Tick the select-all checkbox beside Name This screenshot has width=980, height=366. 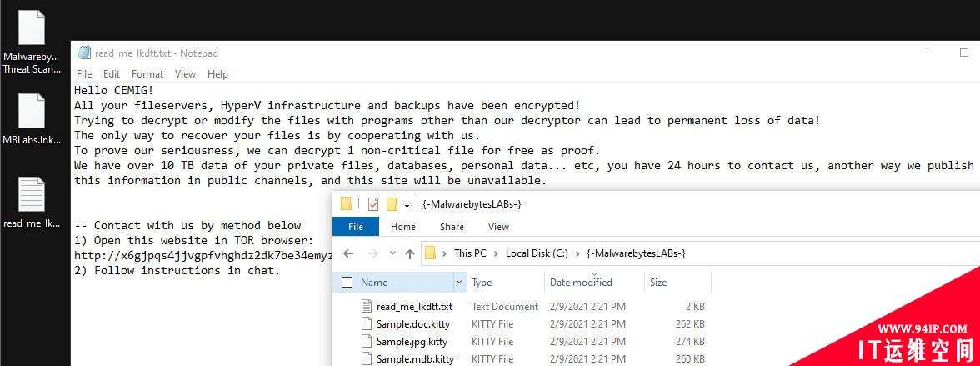347,283
